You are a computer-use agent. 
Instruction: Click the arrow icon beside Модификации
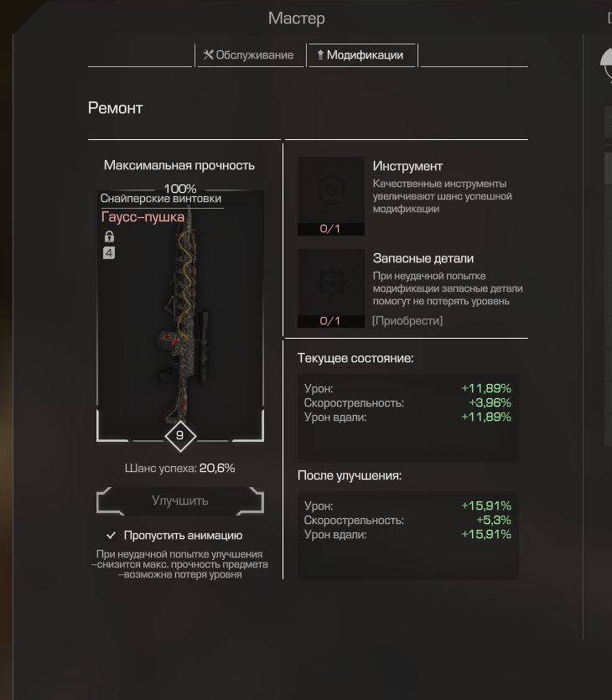tap(320, 55)
